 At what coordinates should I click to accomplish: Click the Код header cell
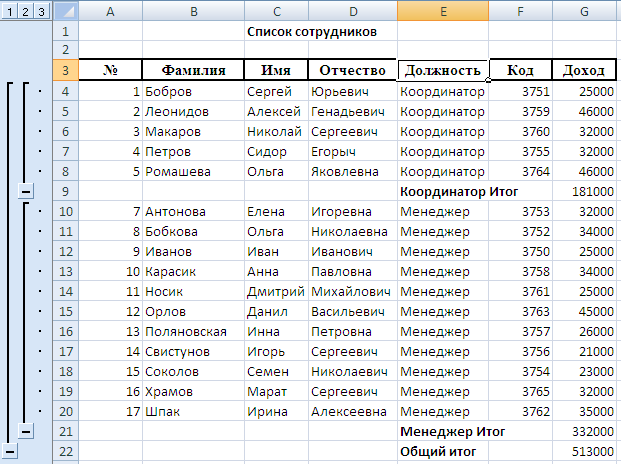(x=520, y=70)
